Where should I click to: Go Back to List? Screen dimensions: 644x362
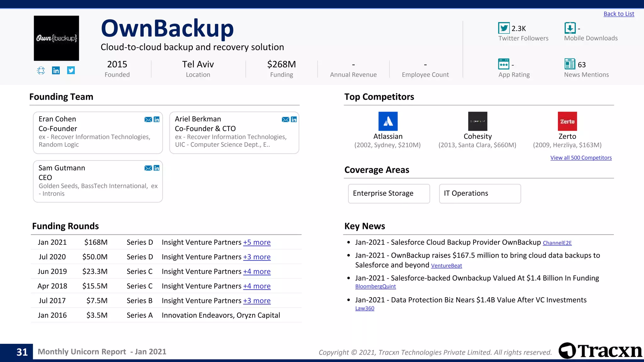click(619, 14)
